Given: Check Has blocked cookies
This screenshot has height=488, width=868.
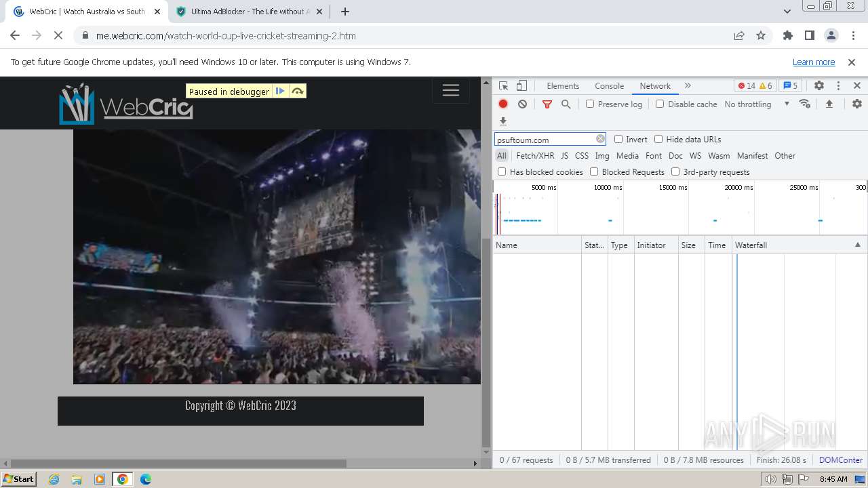Looking at the screenshot, I should point(502,171).
